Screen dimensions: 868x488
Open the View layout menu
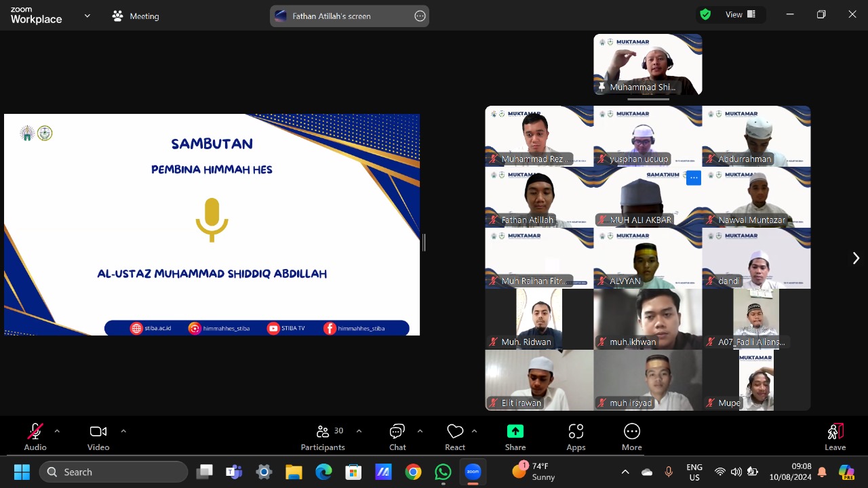741,15
